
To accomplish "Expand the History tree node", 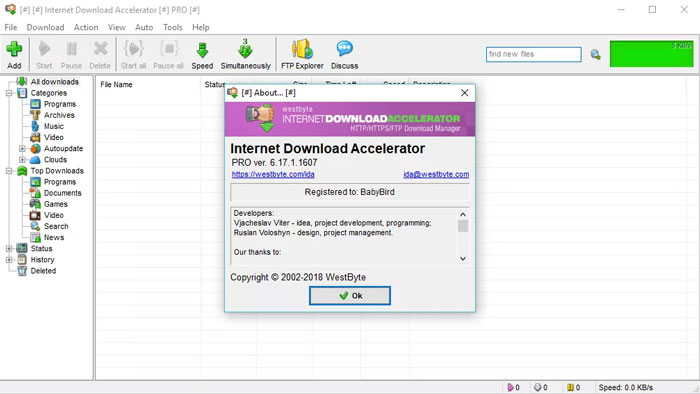I will coord(9,260).
